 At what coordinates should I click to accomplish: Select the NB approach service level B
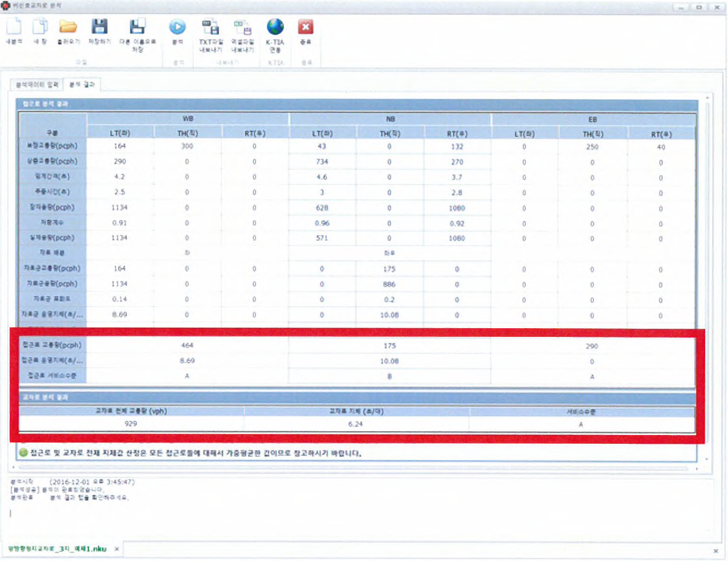point(389,376)
